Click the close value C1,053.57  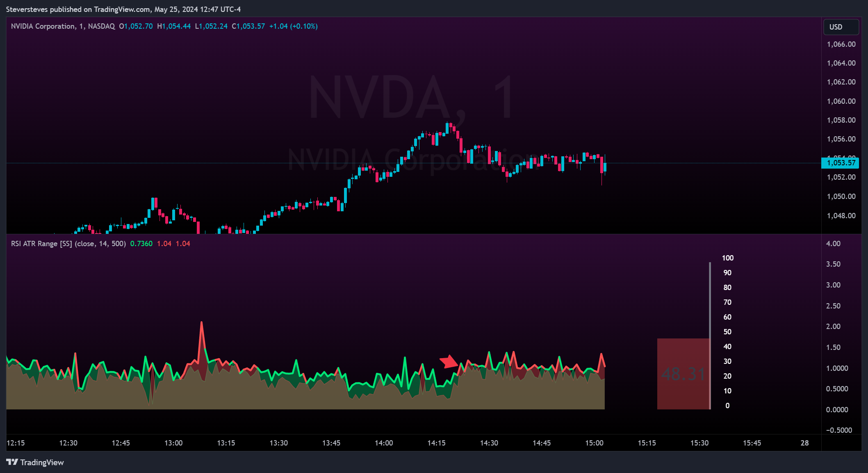pos(248,26)
